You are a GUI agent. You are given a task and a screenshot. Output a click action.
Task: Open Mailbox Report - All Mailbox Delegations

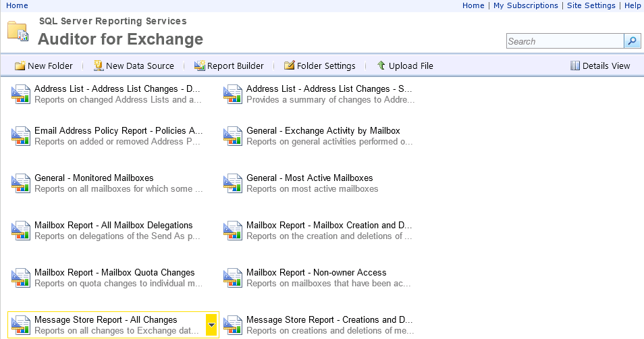coord(113,225)
